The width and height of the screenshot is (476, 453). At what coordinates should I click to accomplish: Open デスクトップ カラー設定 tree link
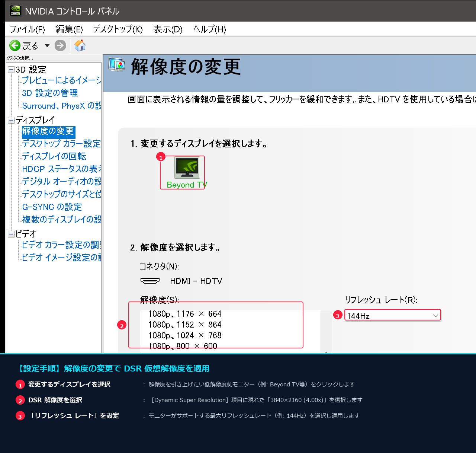(x=61, y=144)
